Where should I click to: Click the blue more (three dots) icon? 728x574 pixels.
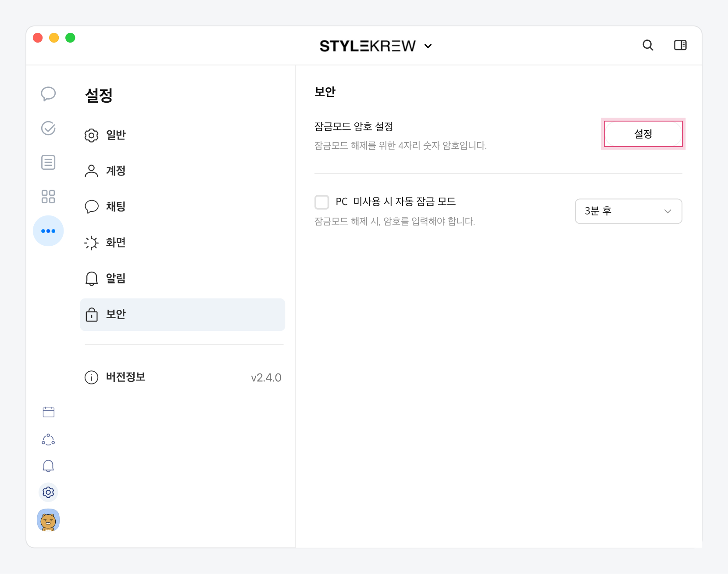[x=48, y=231]
